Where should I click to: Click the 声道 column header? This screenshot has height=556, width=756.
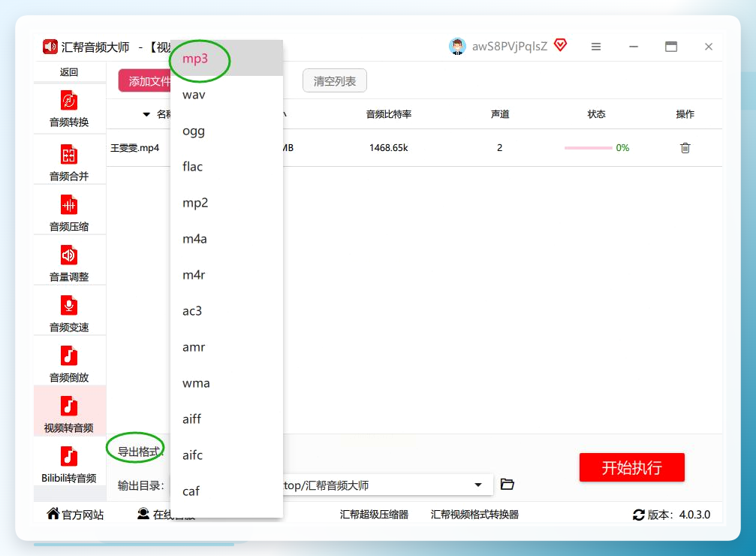click(500, 114)
